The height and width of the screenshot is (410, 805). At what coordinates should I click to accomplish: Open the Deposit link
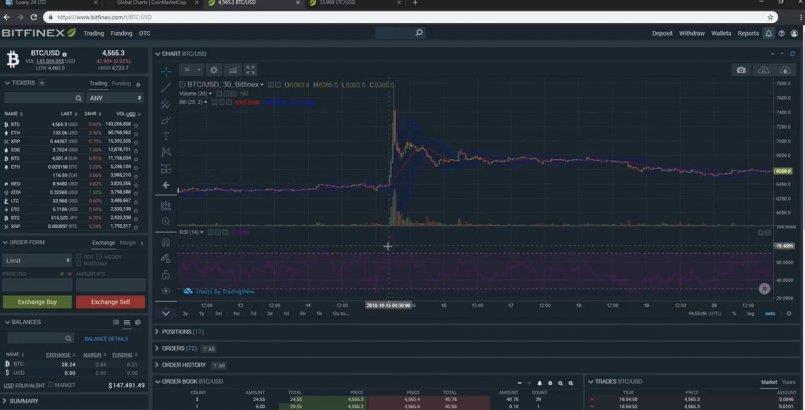662,33
